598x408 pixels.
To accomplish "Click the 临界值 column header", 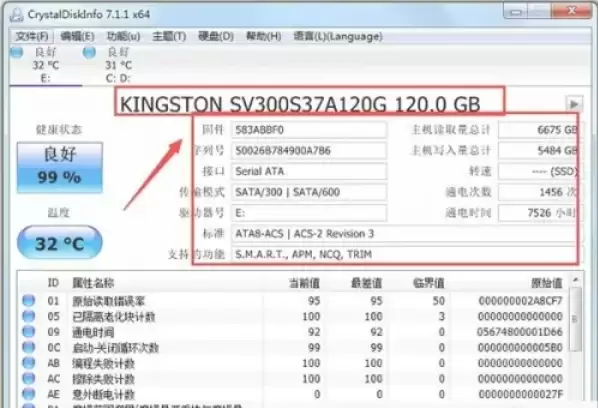I will click(x=429, y=283).
